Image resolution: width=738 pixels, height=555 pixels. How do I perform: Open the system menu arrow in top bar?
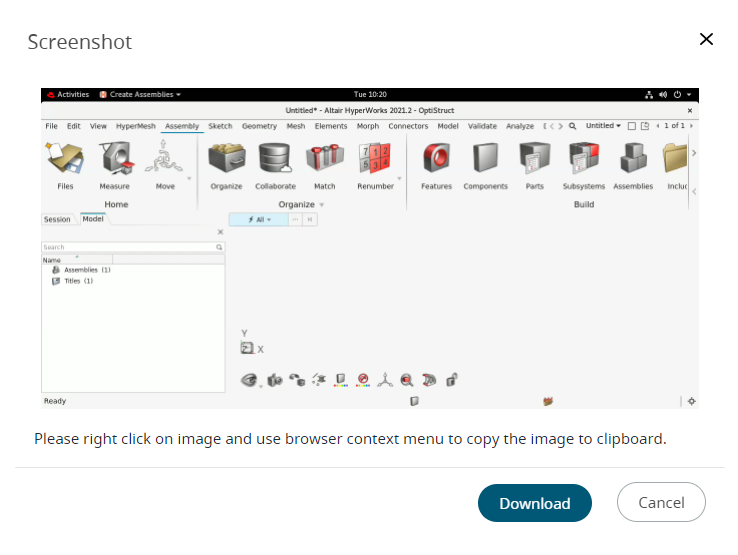coord(689,95)
